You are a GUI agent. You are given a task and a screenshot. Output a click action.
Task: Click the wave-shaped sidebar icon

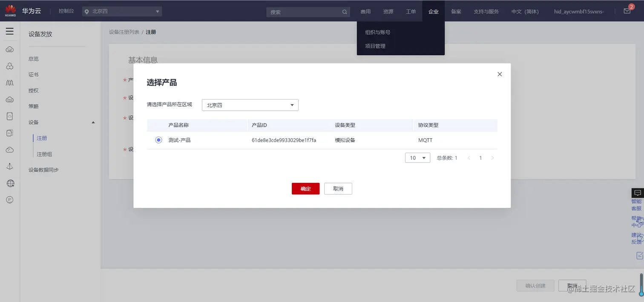point(9,83)
